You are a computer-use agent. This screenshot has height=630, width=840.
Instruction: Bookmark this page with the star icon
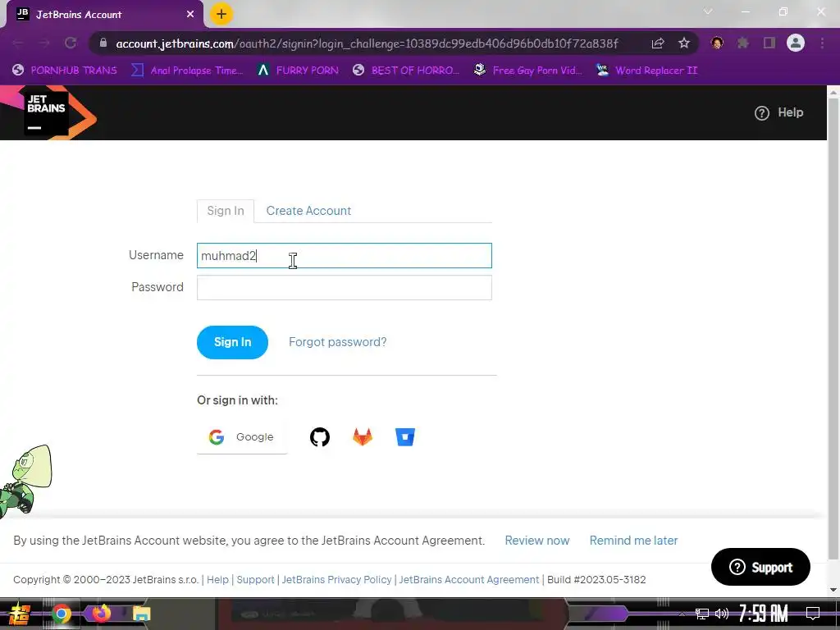[x=684, y=43]
